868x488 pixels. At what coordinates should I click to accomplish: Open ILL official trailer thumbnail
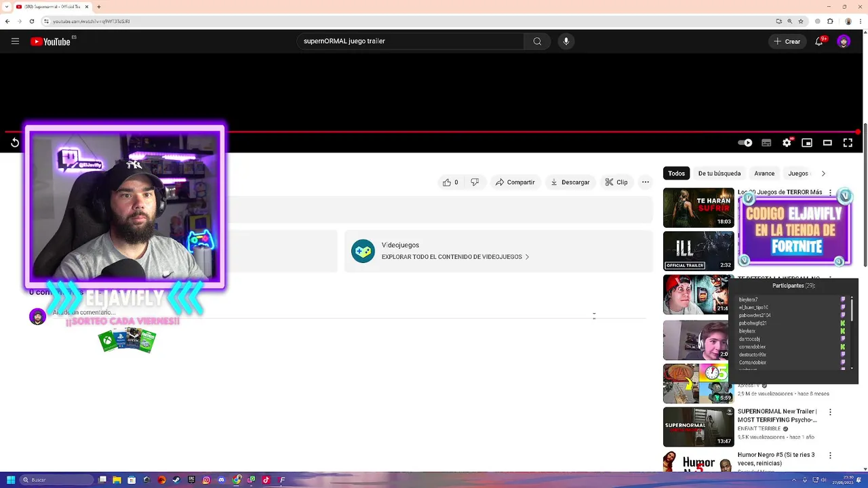point(698,251)
